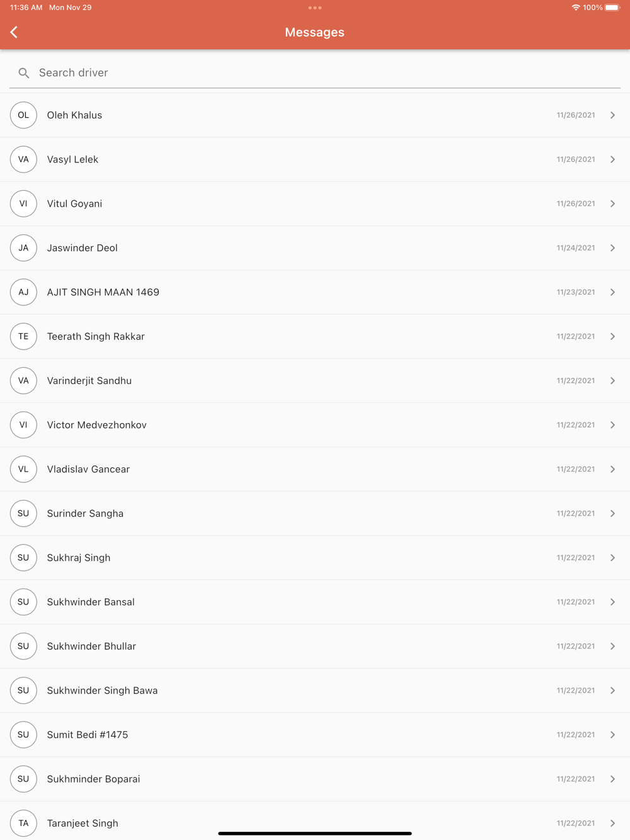630x840 pixels.
Task: Tap the TE avatar circle
Action: (23, 336)
